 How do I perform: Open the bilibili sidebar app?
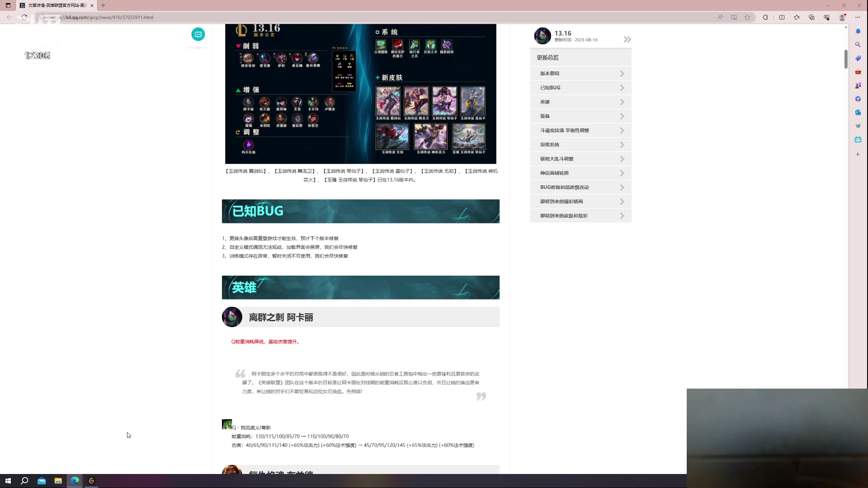(x=858, y=140)
